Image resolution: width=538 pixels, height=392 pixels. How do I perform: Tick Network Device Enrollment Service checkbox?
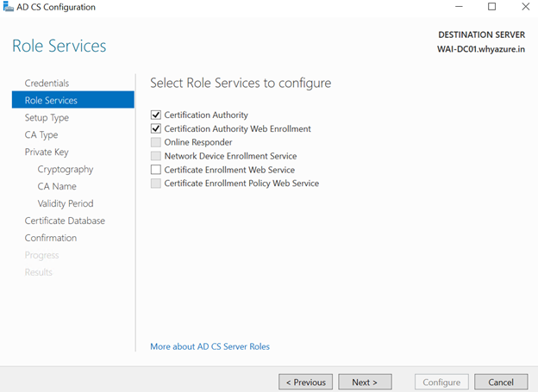tap(156, 156)
